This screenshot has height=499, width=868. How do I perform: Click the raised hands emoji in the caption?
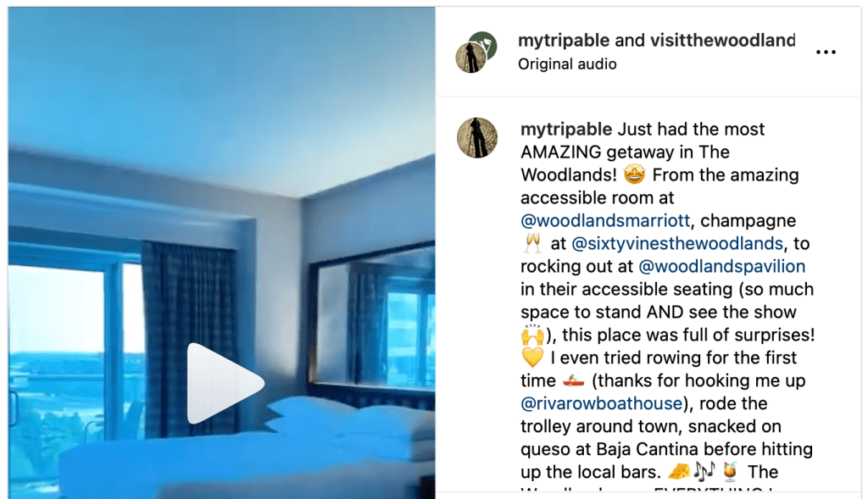click(x=532, y=335)
